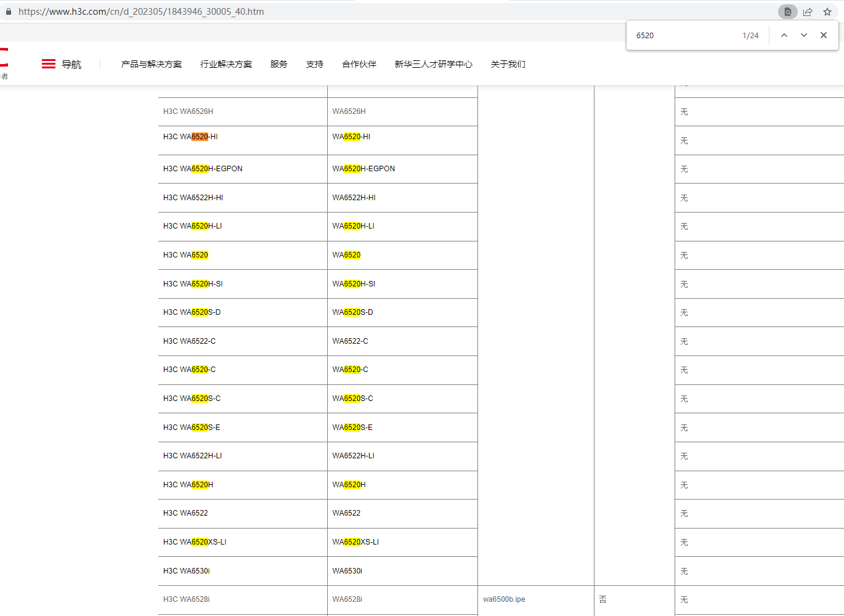The image size is (844, 616).
Task: Open 新华三人才研学中心 menu
Action: (434, 64)
